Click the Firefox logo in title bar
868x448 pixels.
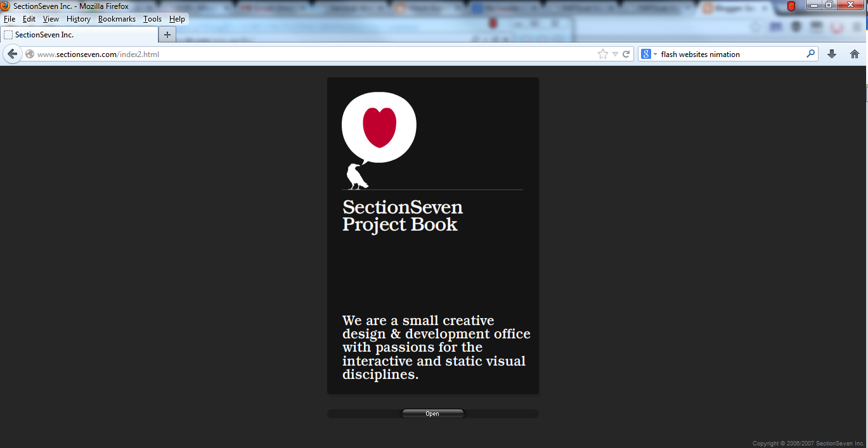point(5,6)
